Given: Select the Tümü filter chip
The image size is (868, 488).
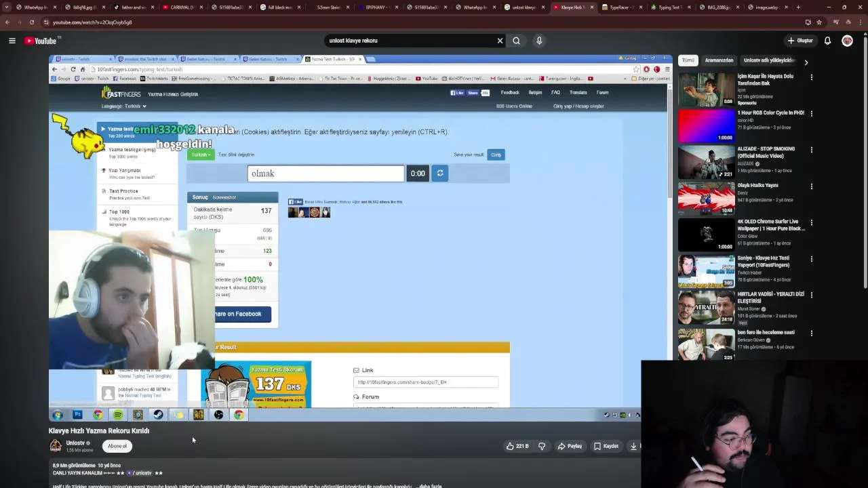Looking at the screenshot, I should 688,60.
